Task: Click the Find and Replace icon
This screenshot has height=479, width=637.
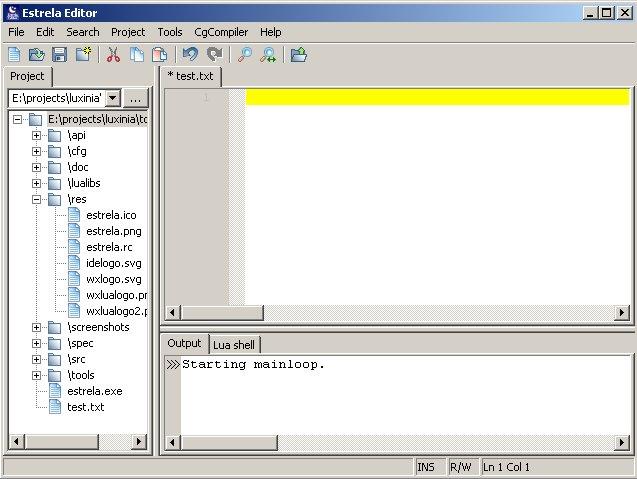Action: pos(268,54)
